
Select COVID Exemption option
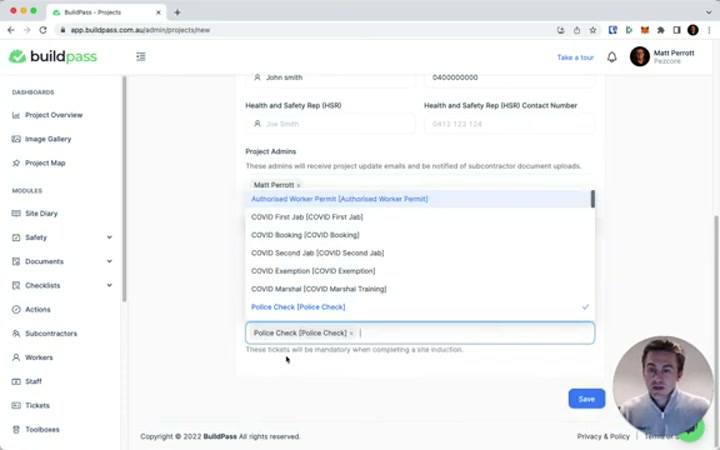point(420,271)
